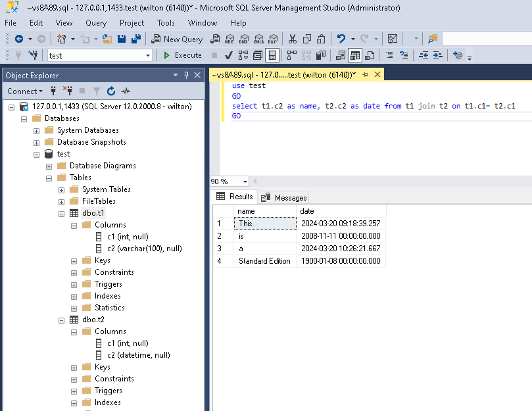This screenshot has height=411, width=532.
Task: Click the Paste clipboard icon
Action: point(321,39)
